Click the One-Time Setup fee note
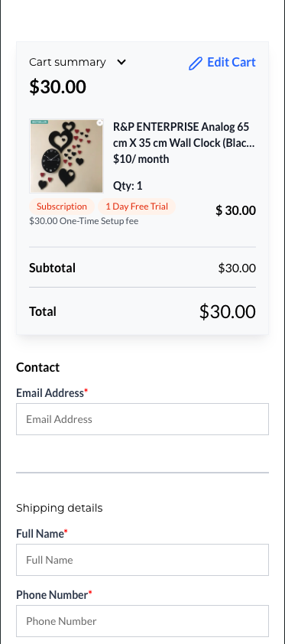 pos(83,221)
